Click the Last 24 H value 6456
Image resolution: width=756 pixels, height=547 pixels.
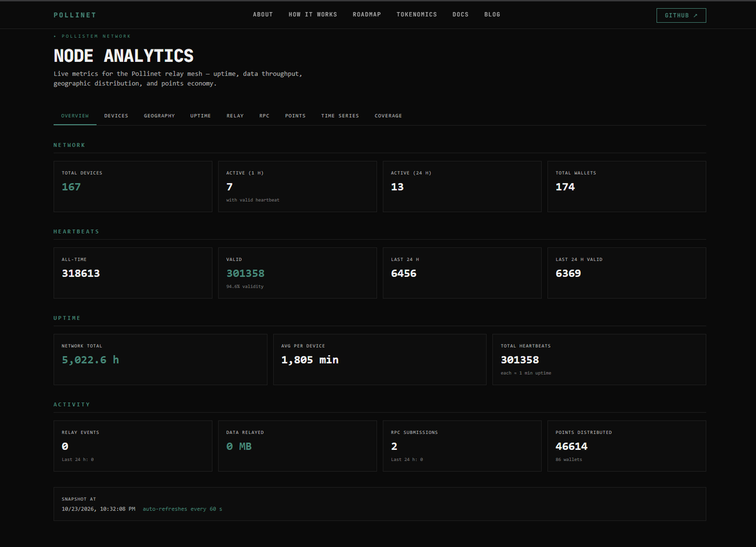coord(404,274)
